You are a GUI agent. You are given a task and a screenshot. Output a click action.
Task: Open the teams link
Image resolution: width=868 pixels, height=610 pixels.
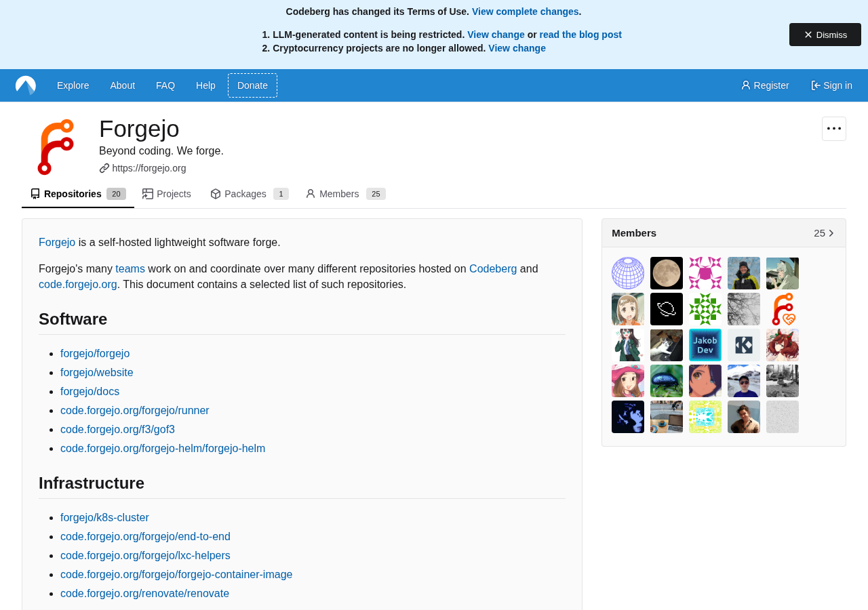point(130,268)
